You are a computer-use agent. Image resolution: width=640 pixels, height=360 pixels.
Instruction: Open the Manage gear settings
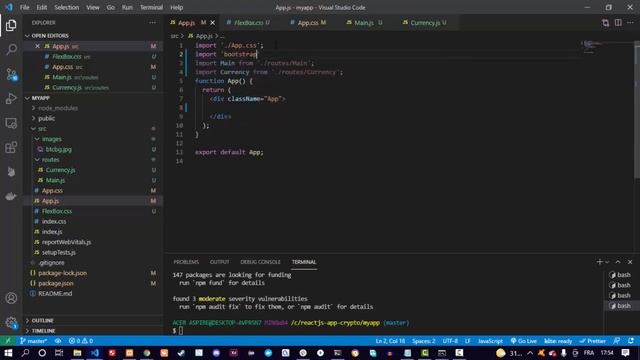pyautogui.click(x=11, y=323)
